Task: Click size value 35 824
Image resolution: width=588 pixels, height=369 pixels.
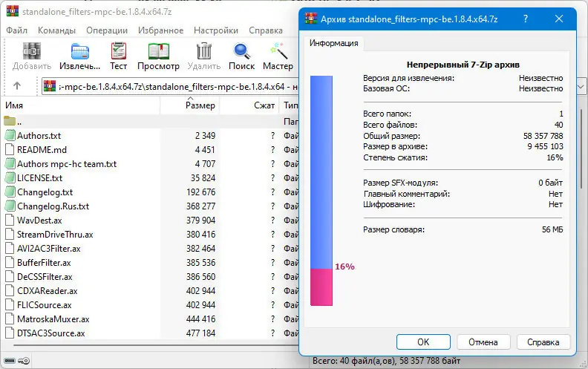Action: coord(203,178)
